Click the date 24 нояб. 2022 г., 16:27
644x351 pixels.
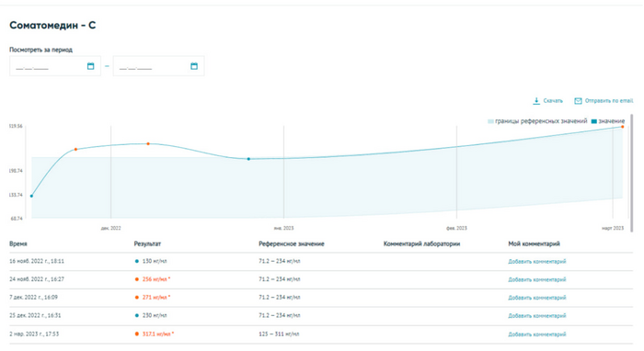tap(37, 279)
